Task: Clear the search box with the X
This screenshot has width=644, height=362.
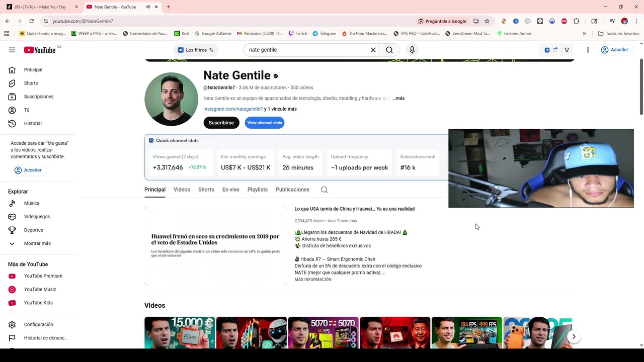Action: click(x=373, y=50)
